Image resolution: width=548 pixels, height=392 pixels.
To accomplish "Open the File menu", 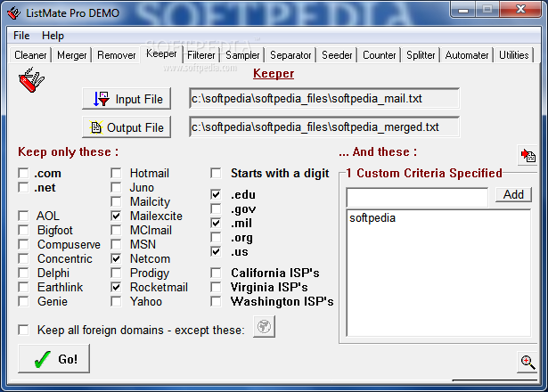I will (21, 36).
